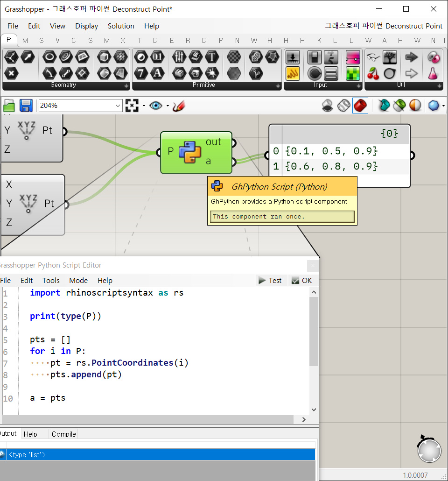The height and width of the screenshot is (481, 448).
Task: Select the Value List input icon
Action: 331,74
